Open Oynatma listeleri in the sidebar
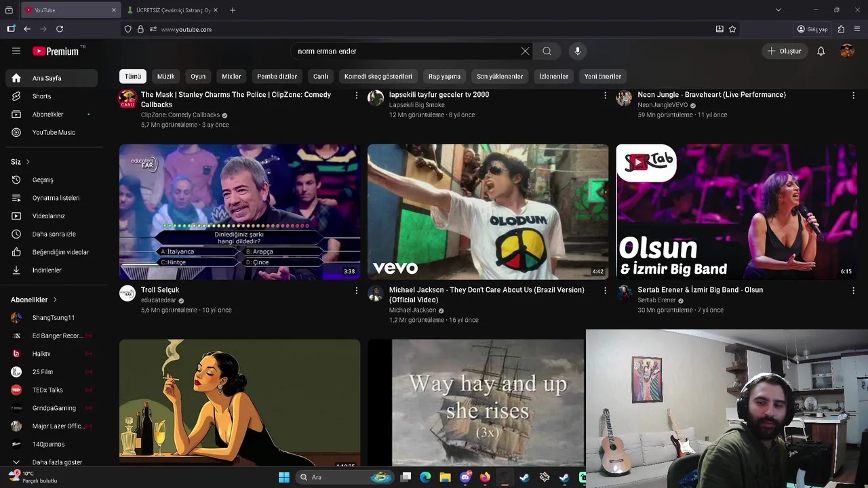The image size is (868, 488). pos(52,198)
